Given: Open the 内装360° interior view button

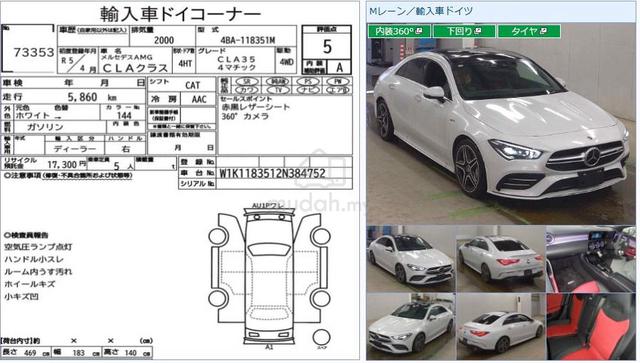Looking at the screenshot, I should (x=398, y=31).
